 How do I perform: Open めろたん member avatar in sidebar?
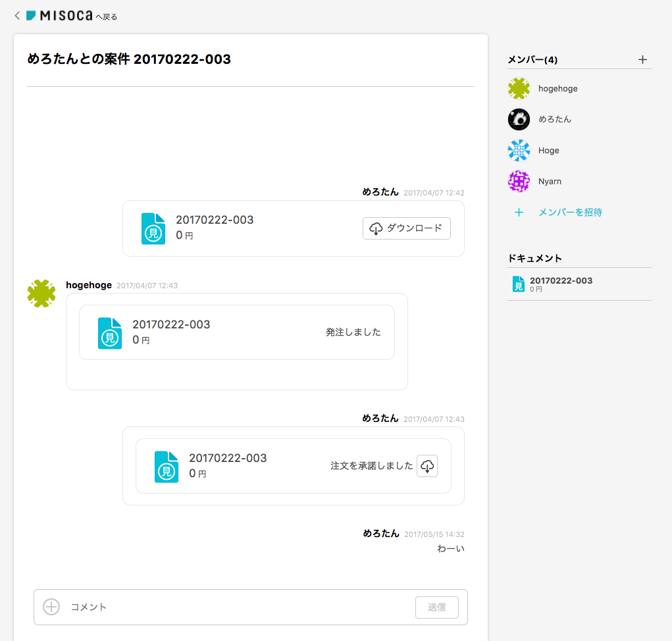tap(519, 120)
